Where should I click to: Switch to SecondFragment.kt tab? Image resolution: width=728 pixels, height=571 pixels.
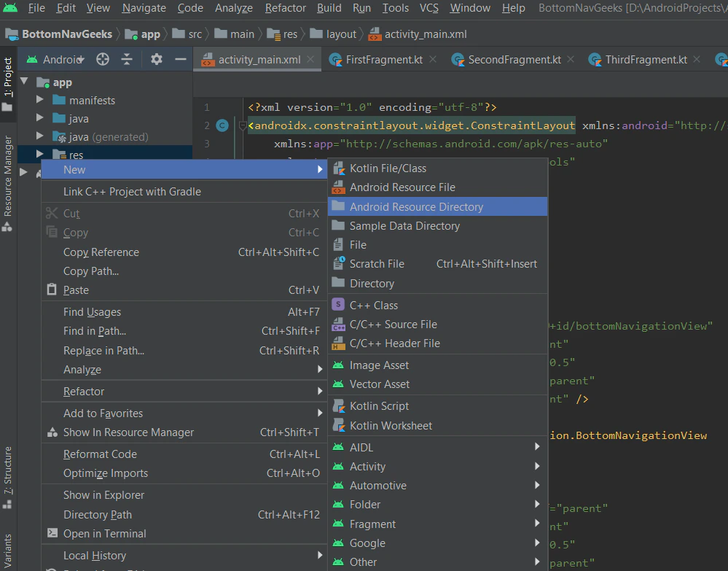[x=514, y=60]
